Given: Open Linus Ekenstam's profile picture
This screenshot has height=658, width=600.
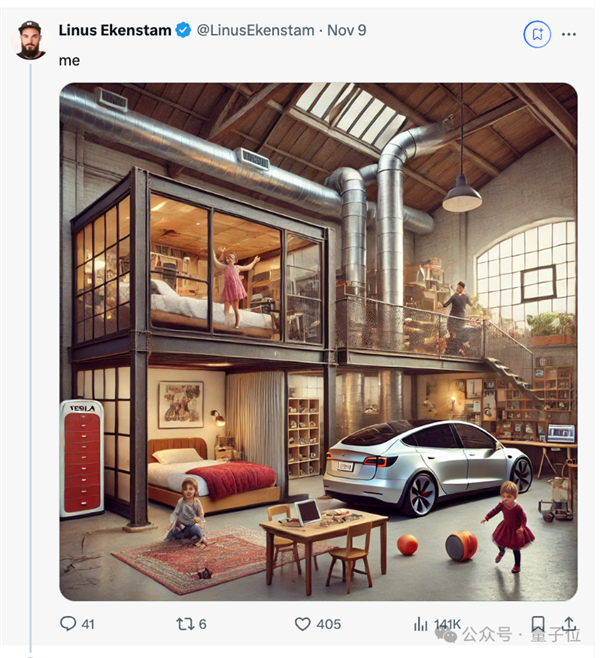Looking at the screenshot, I should coord(30,40).
